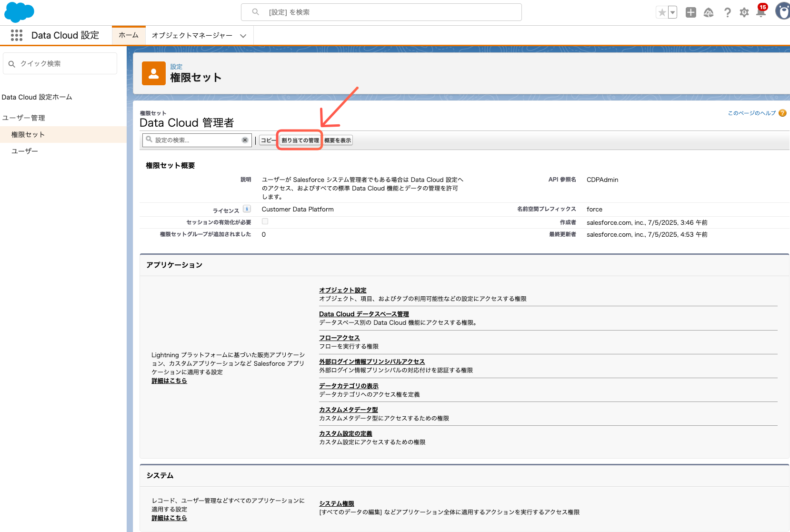Click the license info icon
This screenshot has height=532, width=790.
pyautogui.click(x=247, y=209)
